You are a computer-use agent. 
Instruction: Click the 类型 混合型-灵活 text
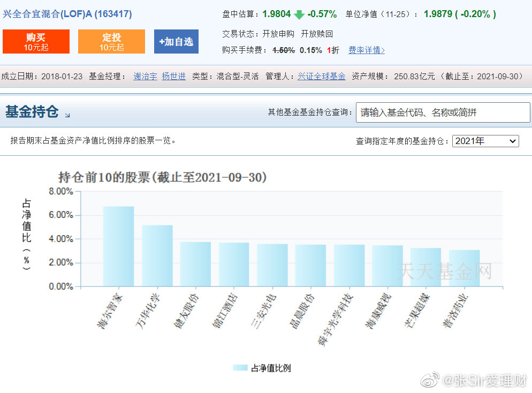pos(225,77)
